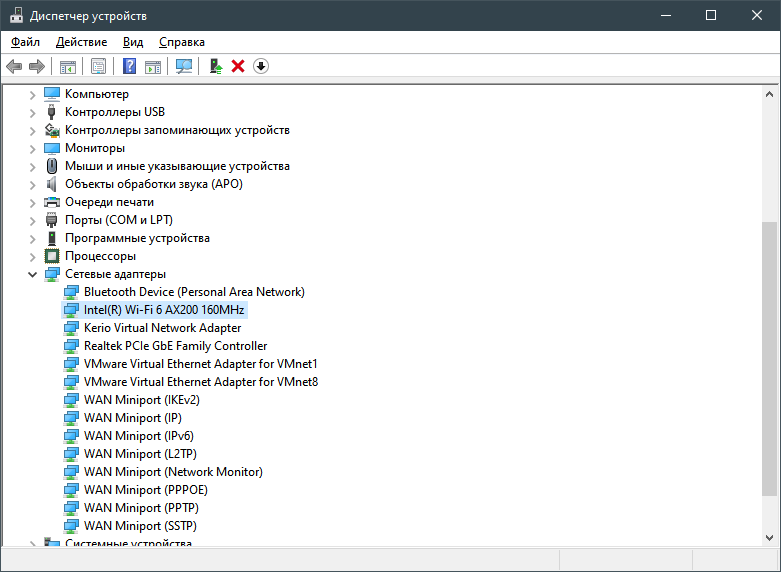Select VMware Virtual Ethernet Adapter for VMnet8
The width and height of the screenshot is (781, 572).
[201, 382]
